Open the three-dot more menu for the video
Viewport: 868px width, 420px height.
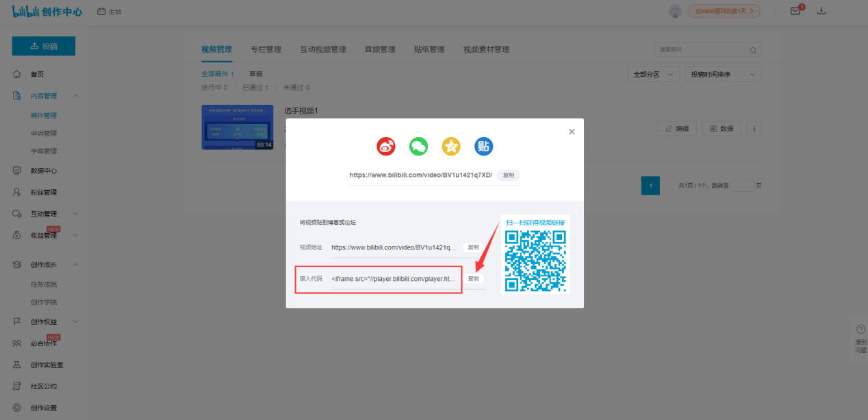[x=754, y=128]
